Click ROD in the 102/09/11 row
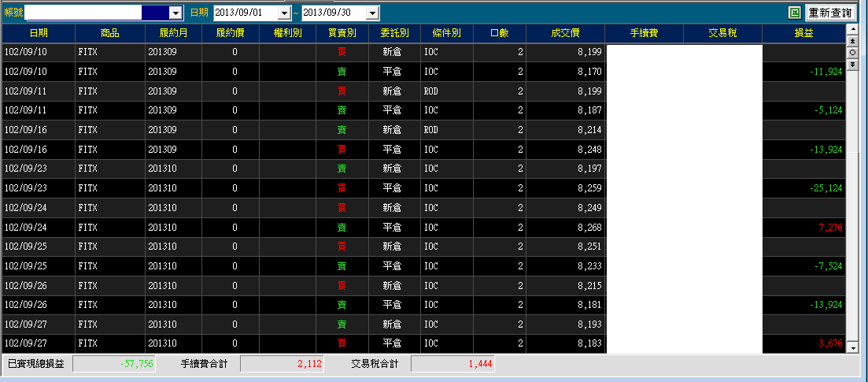 (431, 91)
